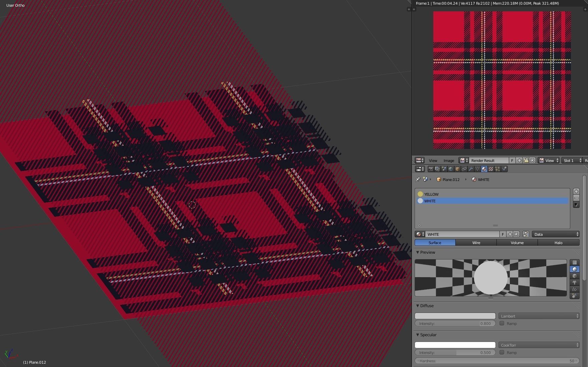
Task: Switch material type to Volume
Action: [517, 243]
